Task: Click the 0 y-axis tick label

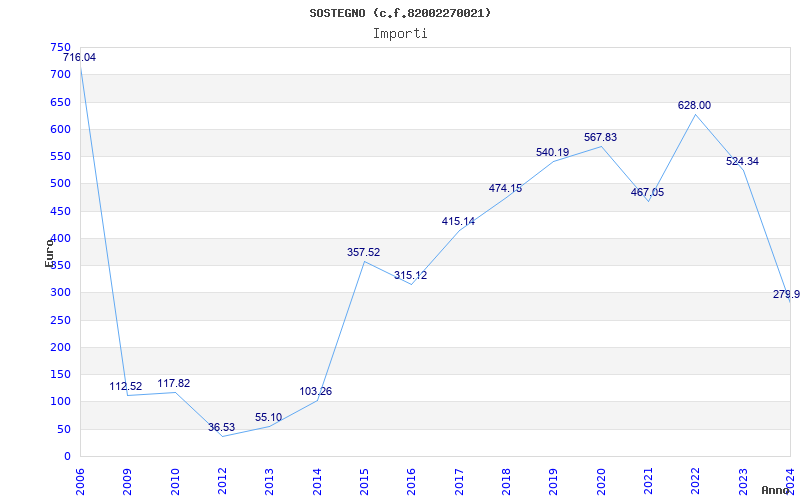Action: 68,457
